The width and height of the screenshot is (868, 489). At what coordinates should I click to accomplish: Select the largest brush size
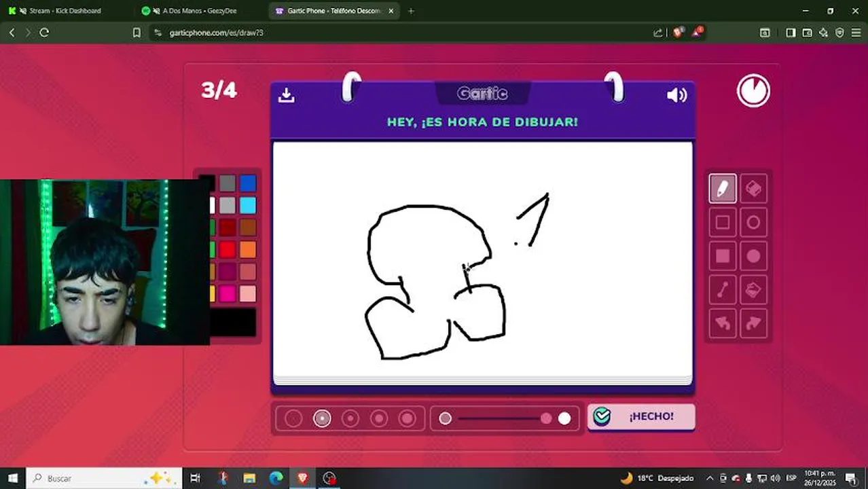pos(408,418)
